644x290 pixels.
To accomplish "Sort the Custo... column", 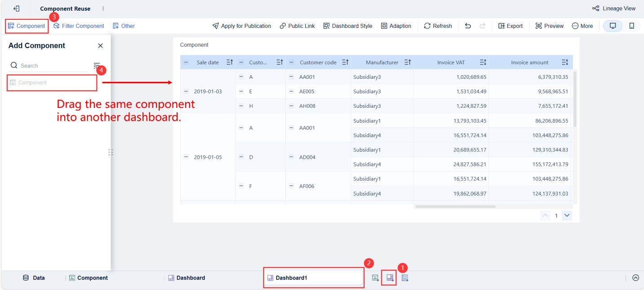I will tap(280, 62).
